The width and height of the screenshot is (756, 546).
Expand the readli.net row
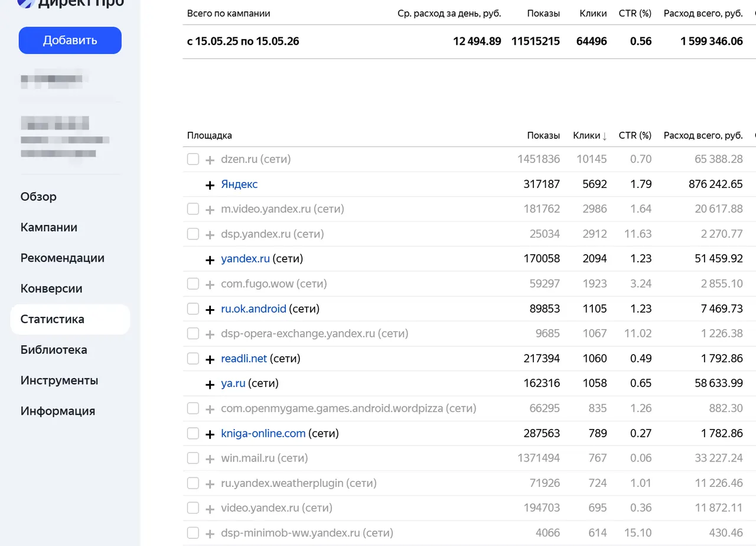[x=210, y=359]
